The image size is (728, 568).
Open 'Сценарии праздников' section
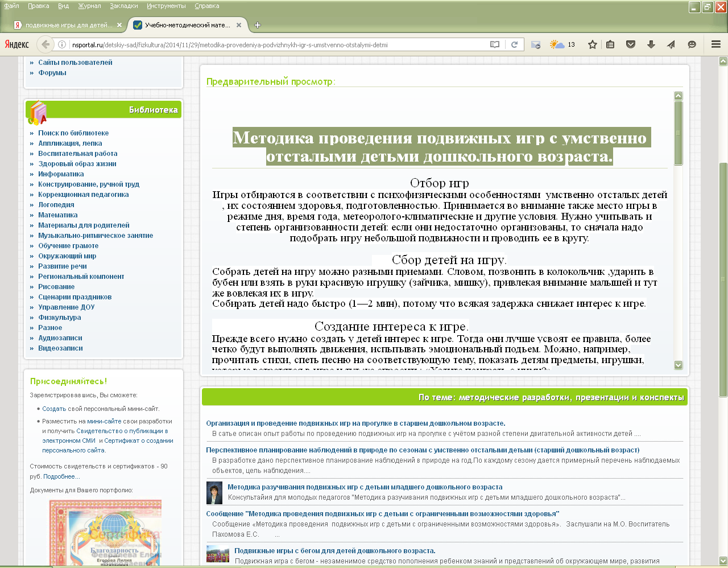(75, 297)
